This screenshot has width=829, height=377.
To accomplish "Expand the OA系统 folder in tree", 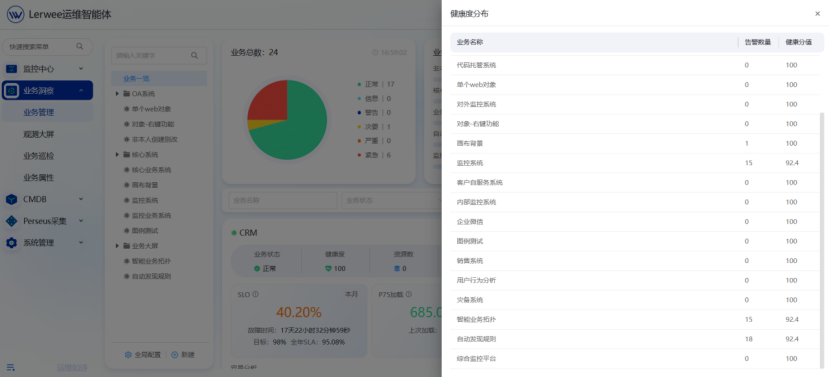I will (x=117, y=94).
